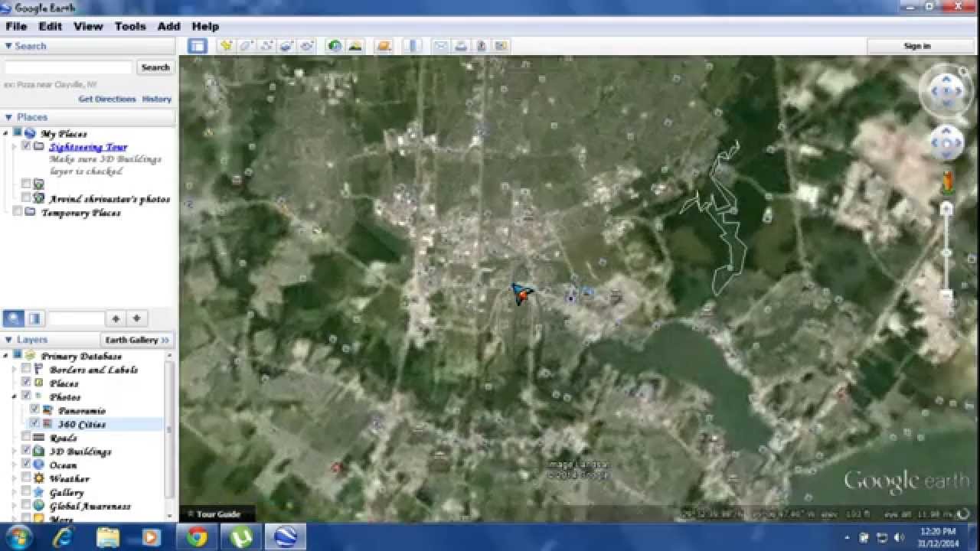Collapse the Photos layer node

[14, 397]
